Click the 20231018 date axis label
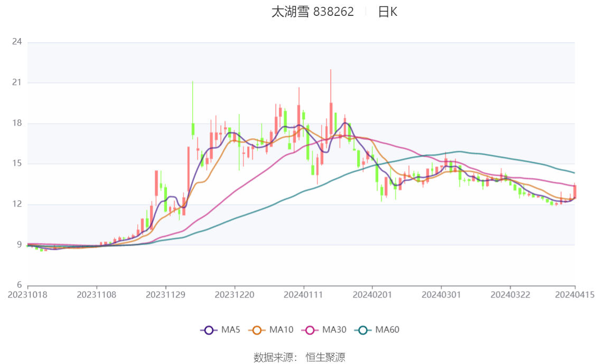 click(x=27, y=295)
